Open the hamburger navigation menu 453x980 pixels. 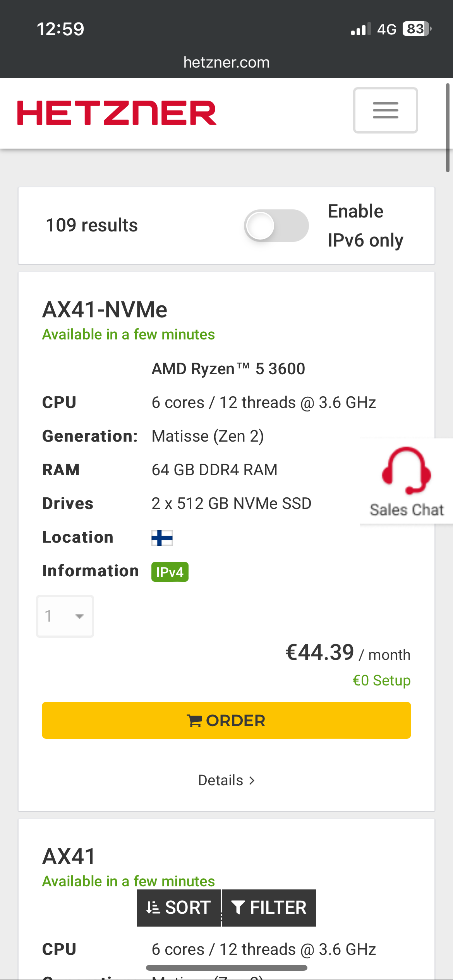pos(385,110)
